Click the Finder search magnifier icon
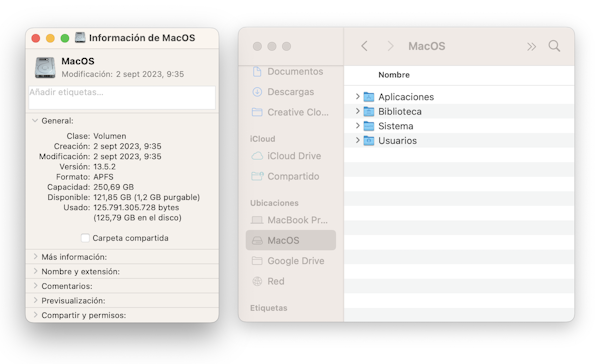This screenshot has width=608, height=364. [x=554, y=46]
